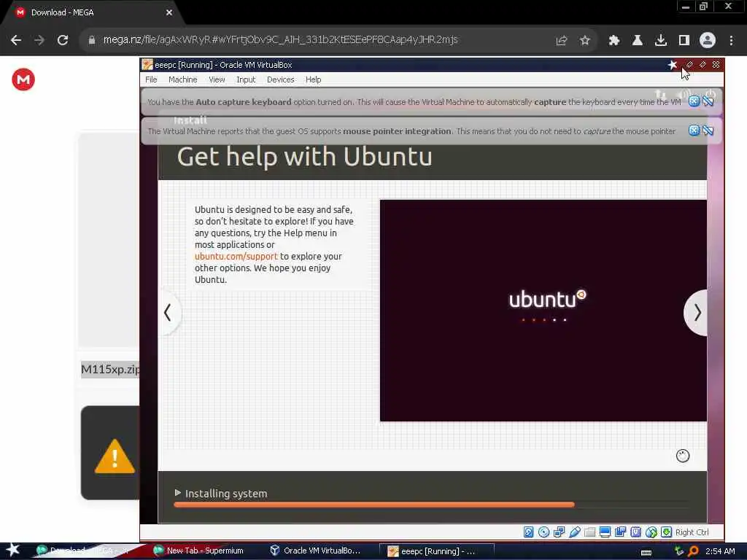Click the display monitor icon in VirtualBox status bar
The image size is (747, 560).
click(605, 532)
